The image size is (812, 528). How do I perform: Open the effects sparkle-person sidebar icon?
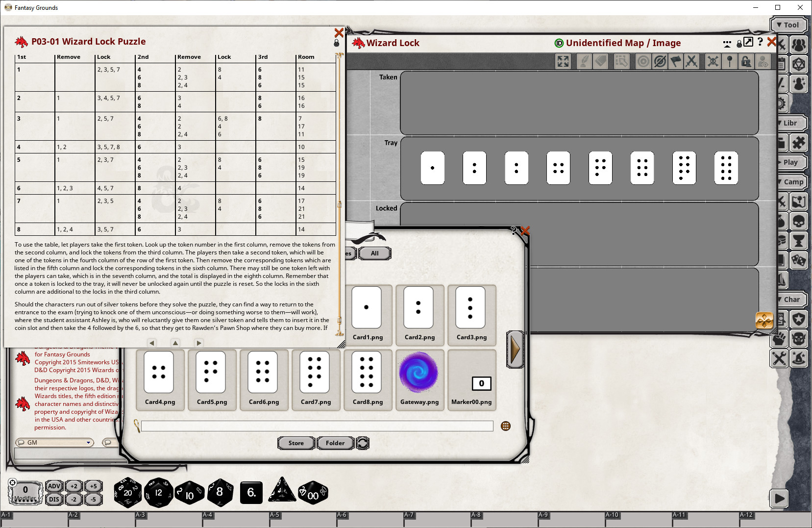click(x=799, y=84)
